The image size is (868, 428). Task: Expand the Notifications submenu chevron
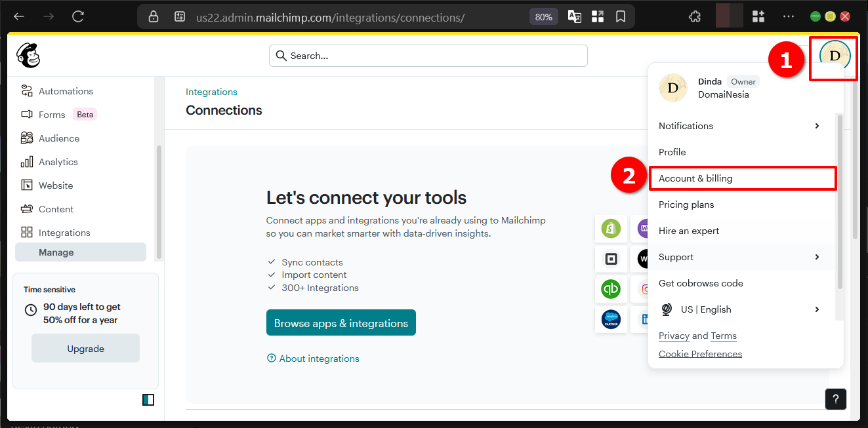(817, 126)
